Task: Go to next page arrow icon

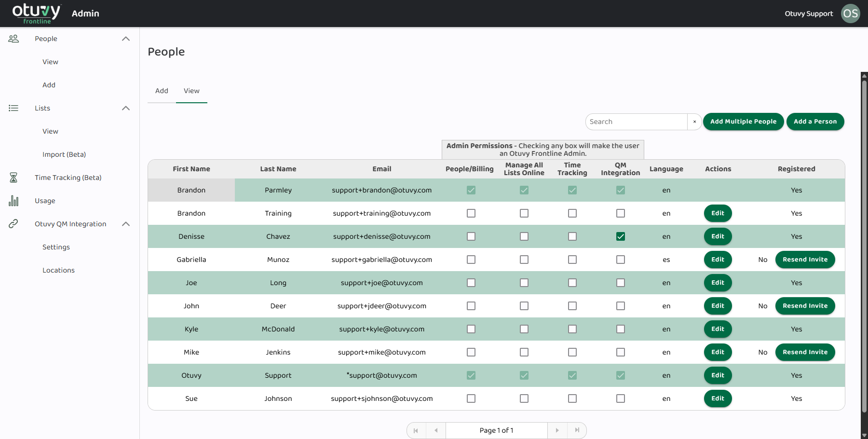Action: tap(557, 430)
